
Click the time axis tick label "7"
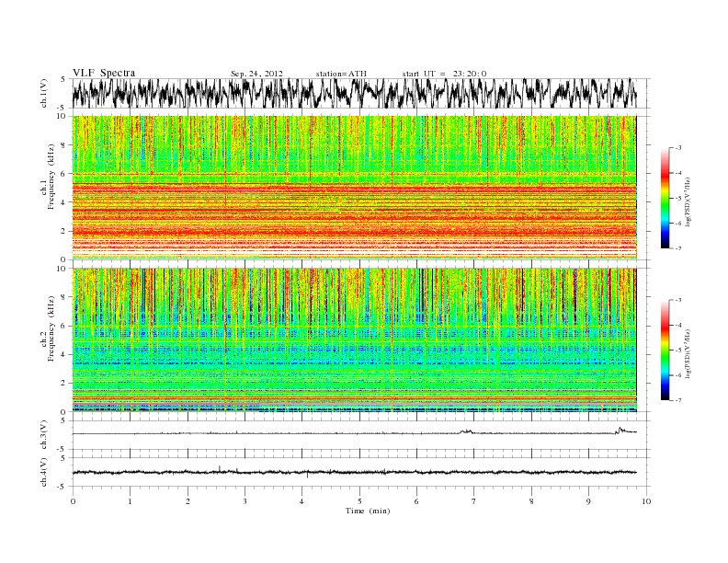coord(474,501)
